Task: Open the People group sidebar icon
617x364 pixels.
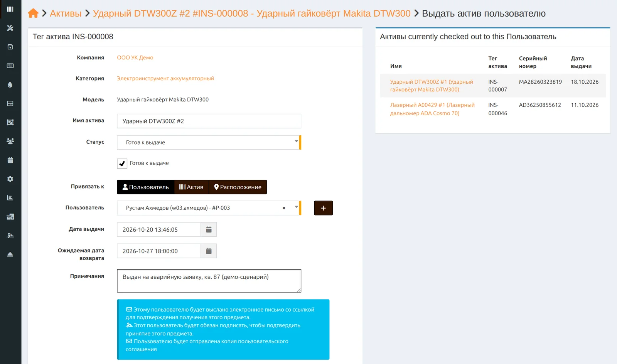Action: coord(10,142)
